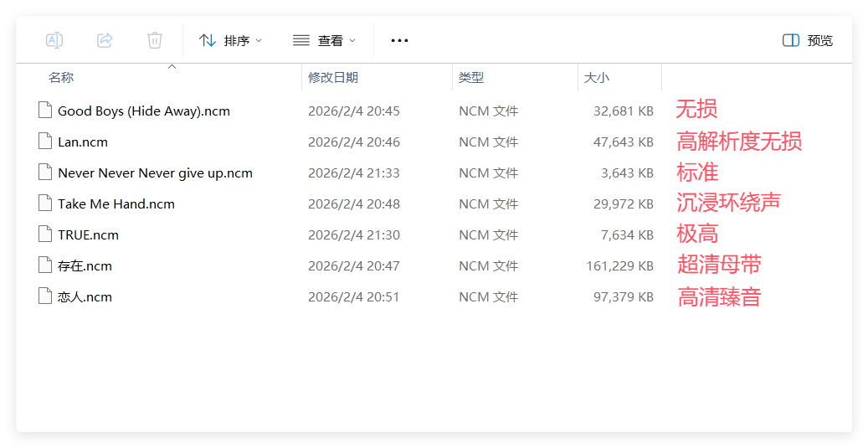Viewport: 868px width, 448px height.
Task: Click the size value 29,972 KB
Action: click(624, 203)
